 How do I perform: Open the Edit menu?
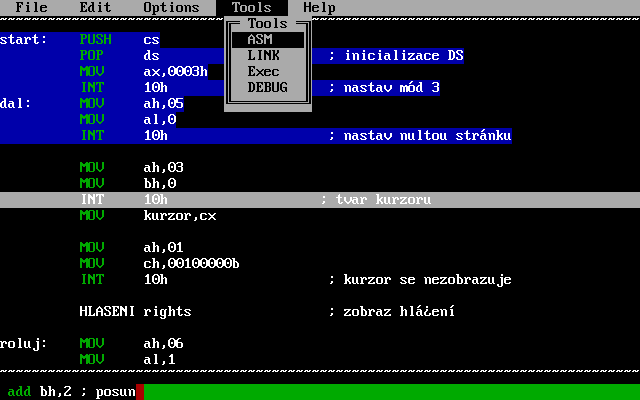pyautogui.click(x=95, y=7)
